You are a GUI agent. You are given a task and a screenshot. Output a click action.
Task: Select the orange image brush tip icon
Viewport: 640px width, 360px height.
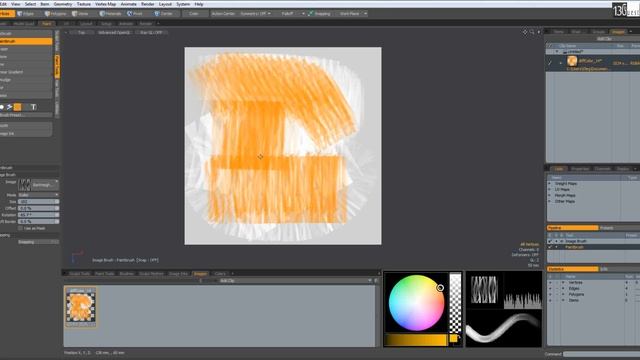tap(18, 107)
